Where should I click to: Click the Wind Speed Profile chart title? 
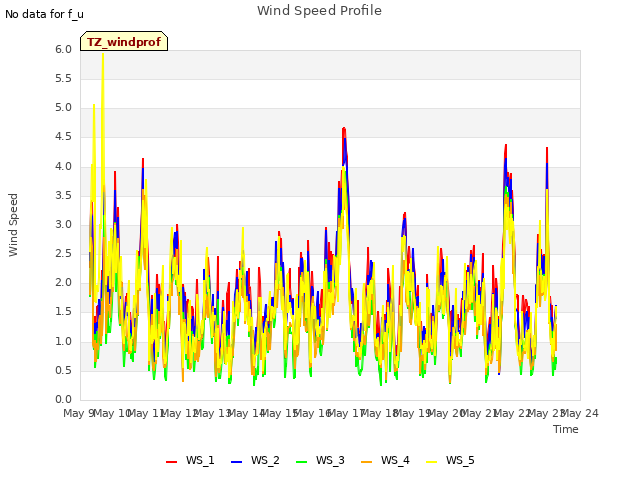coord(320,11)
